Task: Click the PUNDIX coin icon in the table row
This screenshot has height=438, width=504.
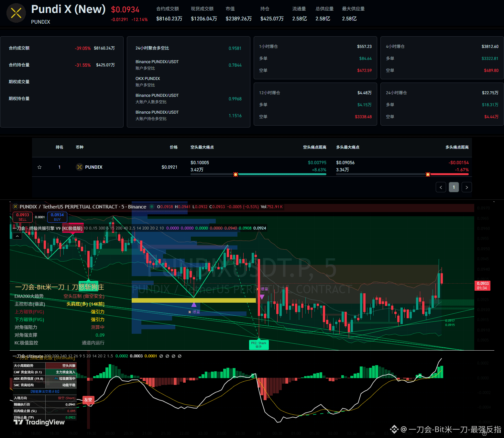Action: tap(79, 167)
